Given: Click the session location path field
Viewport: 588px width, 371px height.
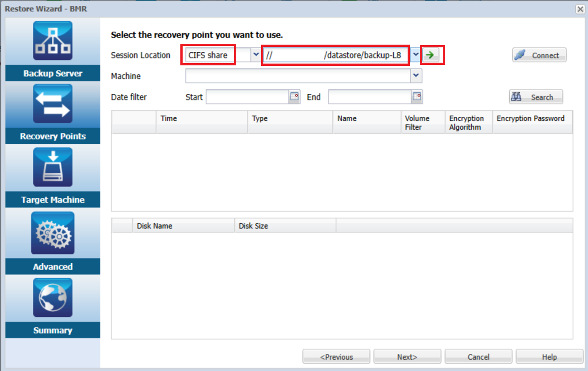Looking at the screenshot, I should pyautogui.click(x=337, y=55).
